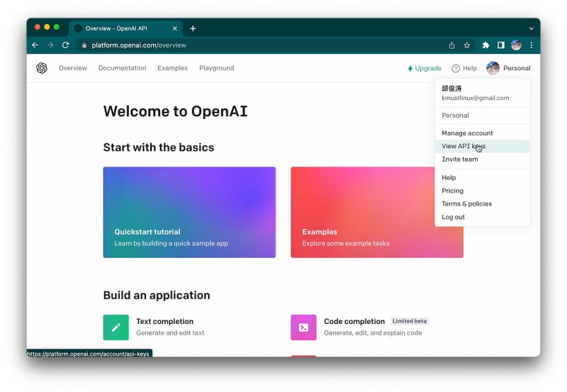This screenshot has width=567, height=392.
Task: Open the Chrome three-dot menu
Action: (531, 45)
